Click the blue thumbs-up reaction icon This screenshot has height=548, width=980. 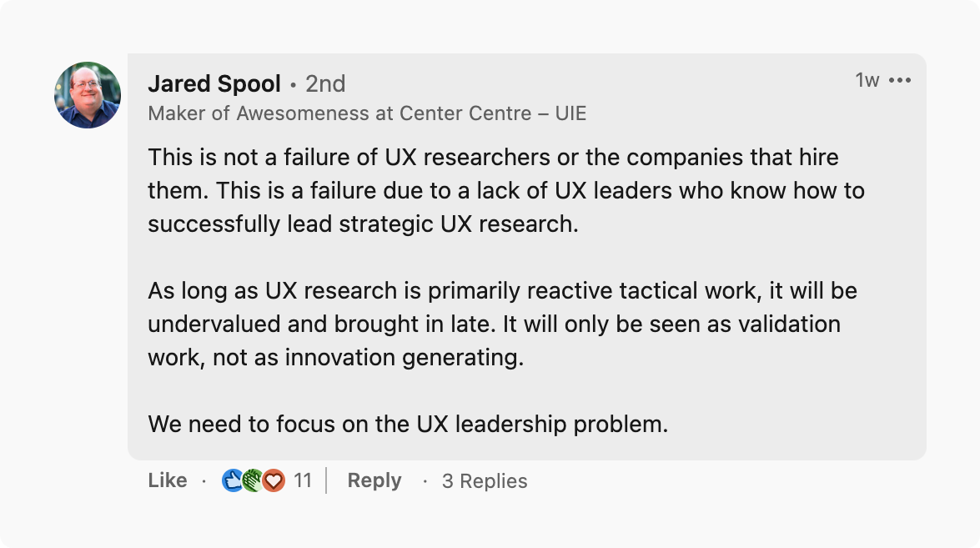coord(233,480)
